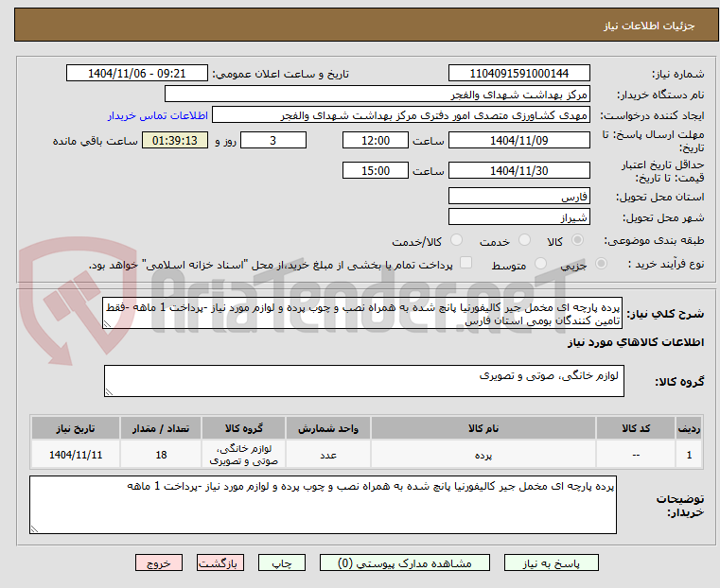Click the شهر محل تحویل field شیراز

click(518, 216)
